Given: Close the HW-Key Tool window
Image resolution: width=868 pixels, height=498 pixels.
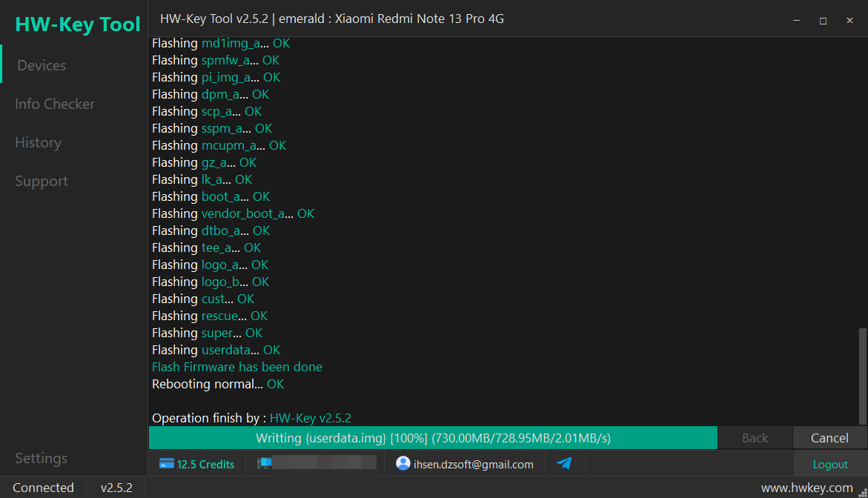Looking at the screenshot, I should click(x=849, y=21).
